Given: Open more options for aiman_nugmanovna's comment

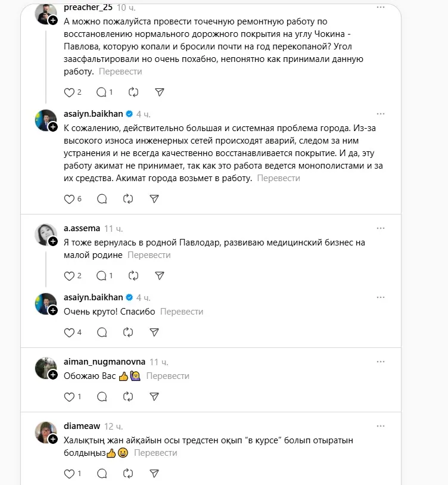Looking at the screenshot, I should (379, 362).
